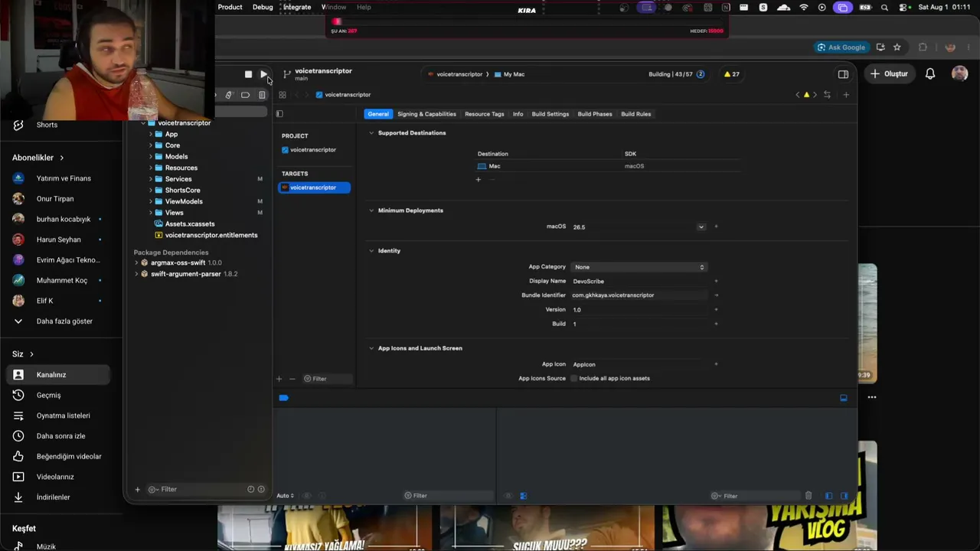Open the editor grid related items icon
Screen dimensions: 980x551
[x=283, y=95]
